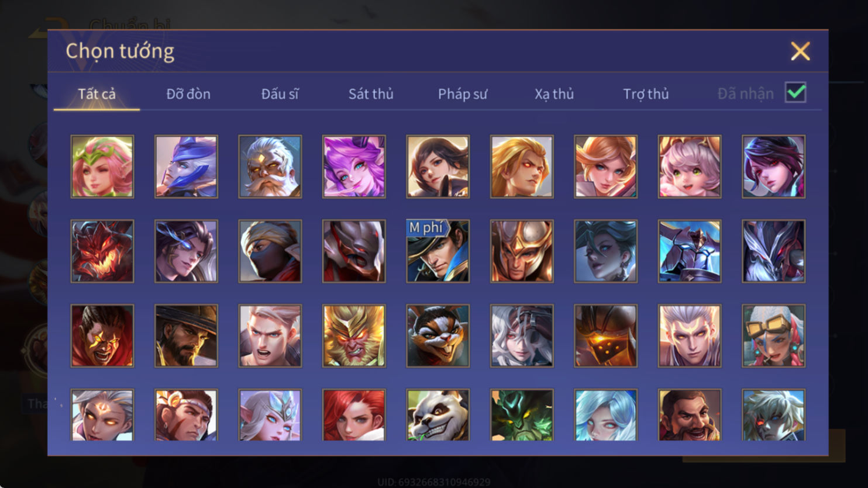Select the raccoon-like furry hero

coord(438,335)
